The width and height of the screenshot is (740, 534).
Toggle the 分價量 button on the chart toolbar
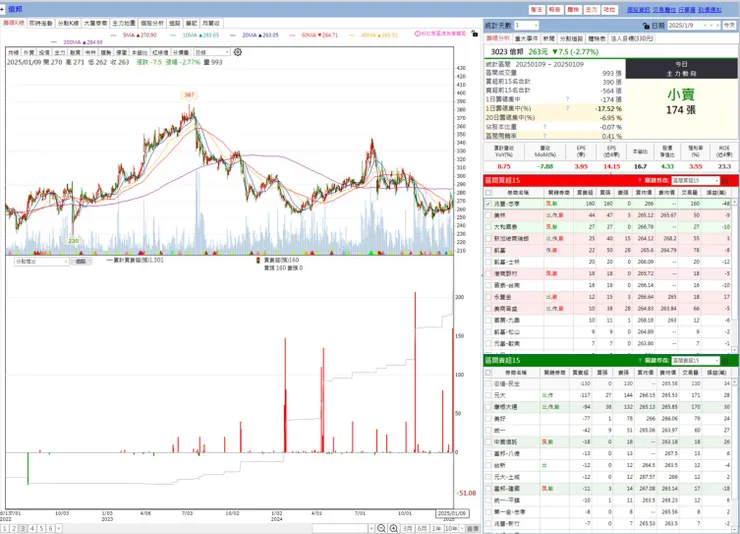pyautogui.click(x=181, y=52)
